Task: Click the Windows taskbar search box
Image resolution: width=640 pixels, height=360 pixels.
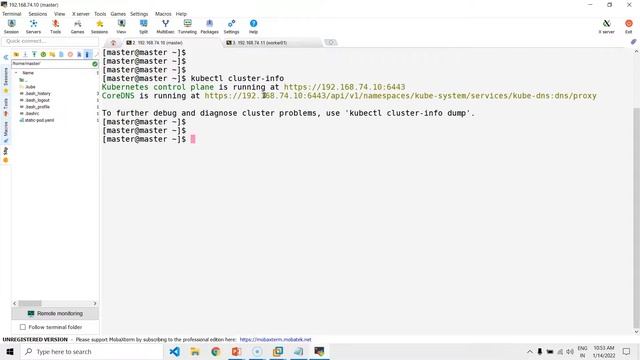Action: pos(92,351)
